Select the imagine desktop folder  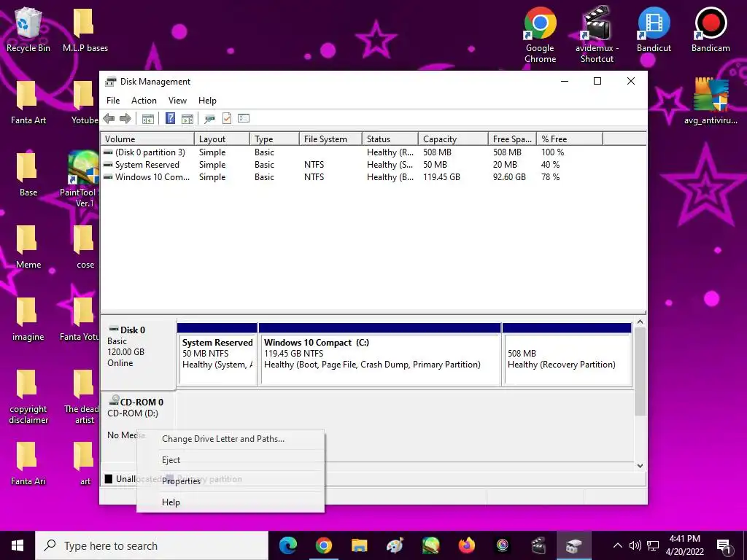28,319
